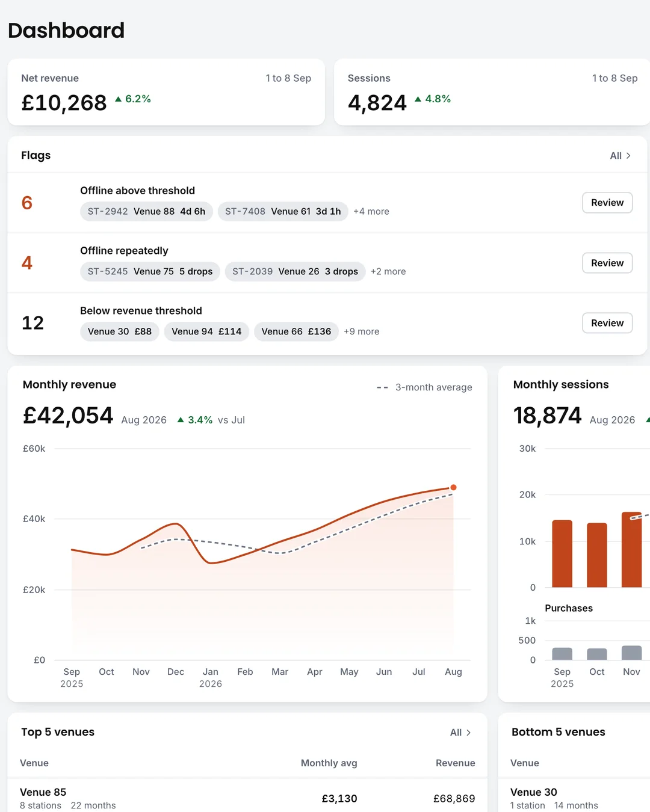Review Offline repeatedly flags
Viewport: 650px width, 812px height.
coord(607,263)
